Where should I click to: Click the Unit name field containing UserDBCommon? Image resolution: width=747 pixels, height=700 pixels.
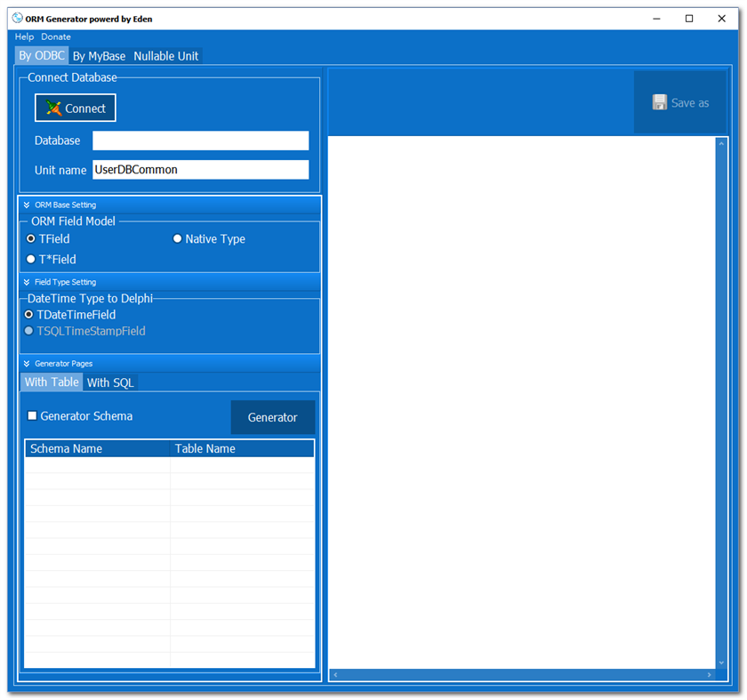pos(201,170)
